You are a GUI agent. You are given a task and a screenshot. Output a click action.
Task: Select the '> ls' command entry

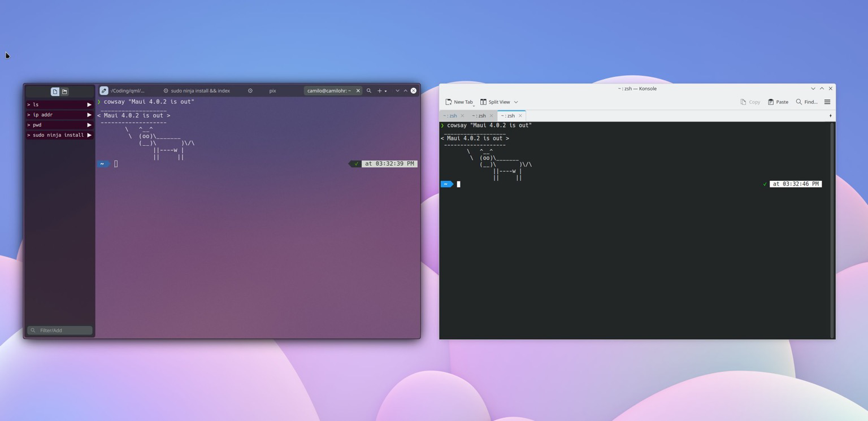(x=59, y=105)
